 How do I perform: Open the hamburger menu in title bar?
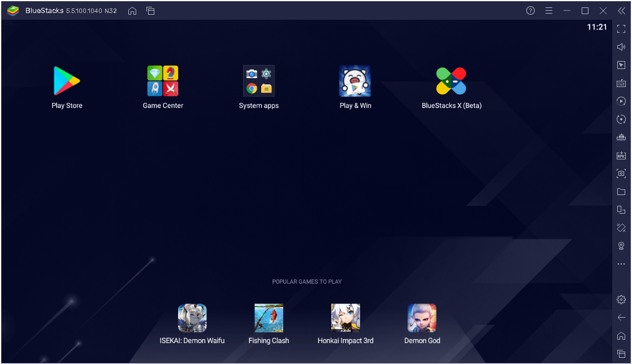point(548,11)
